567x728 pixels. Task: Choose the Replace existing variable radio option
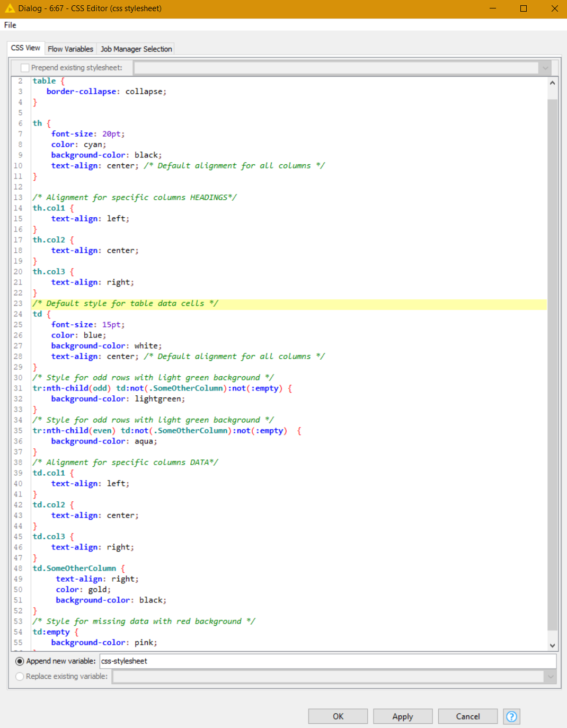pyautogui.click(x=20, y=677)
